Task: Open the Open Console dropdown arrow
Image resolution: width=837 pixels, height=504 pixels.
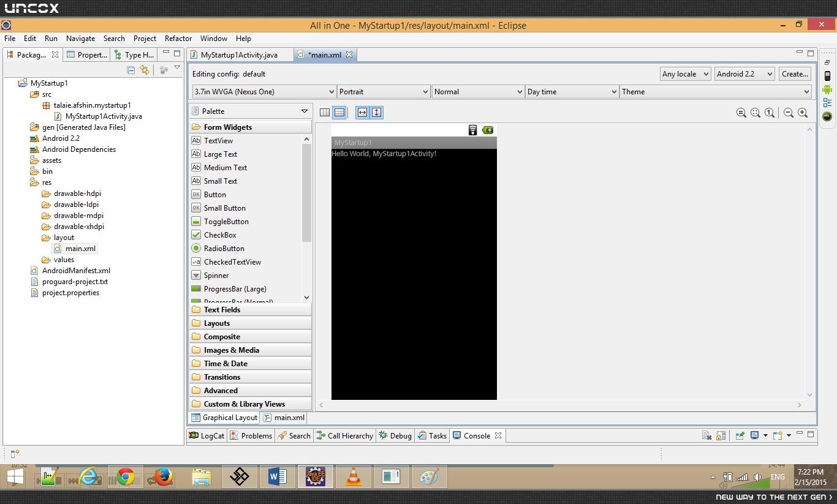Action: click(x=789, y=436)
